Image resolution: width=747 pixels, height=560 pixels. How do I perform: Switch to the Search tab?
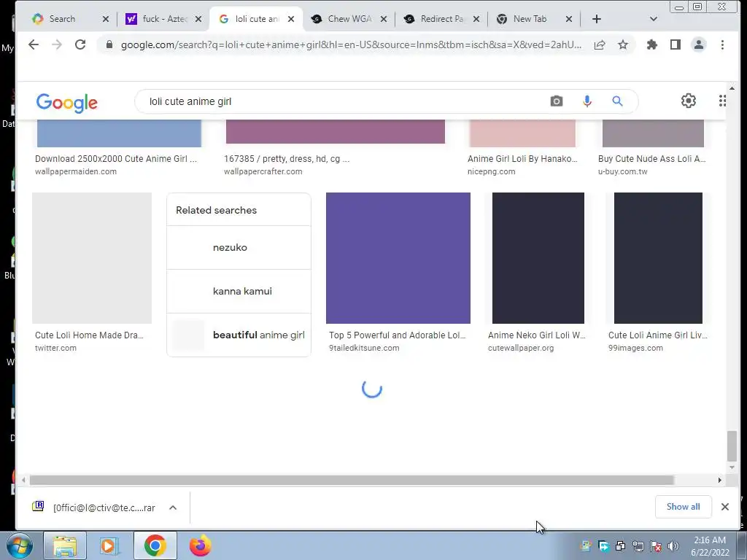(62, 19)
